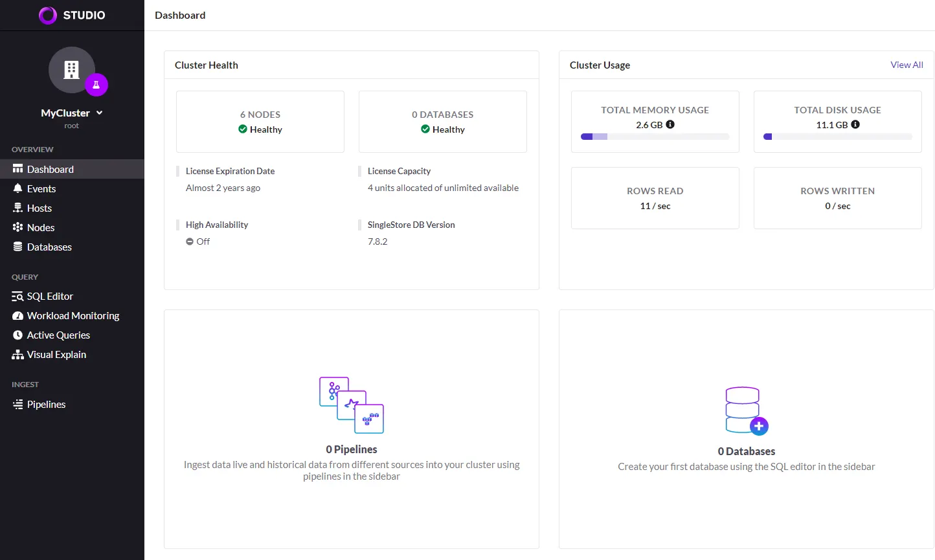This screenshot has height=560, width=935.
Task: Click info icon beside memory usage value
Action: 670,124
